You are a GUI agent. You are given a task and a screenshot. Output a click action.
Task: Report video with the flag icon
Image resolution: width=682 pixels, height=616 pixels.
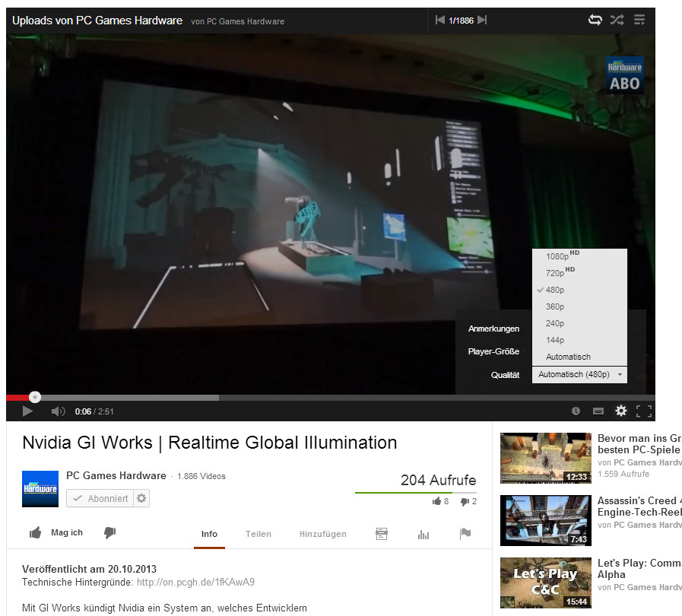tap(465, 533)
